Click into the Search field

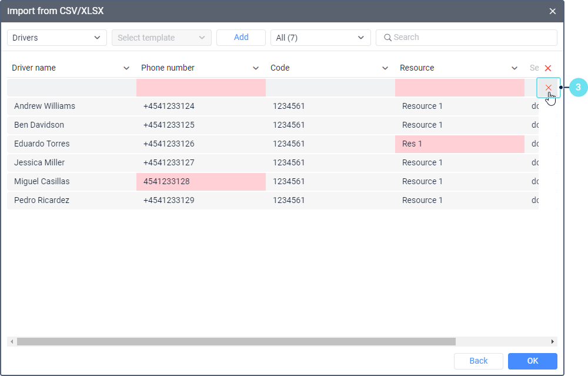[x=470, y=38]
